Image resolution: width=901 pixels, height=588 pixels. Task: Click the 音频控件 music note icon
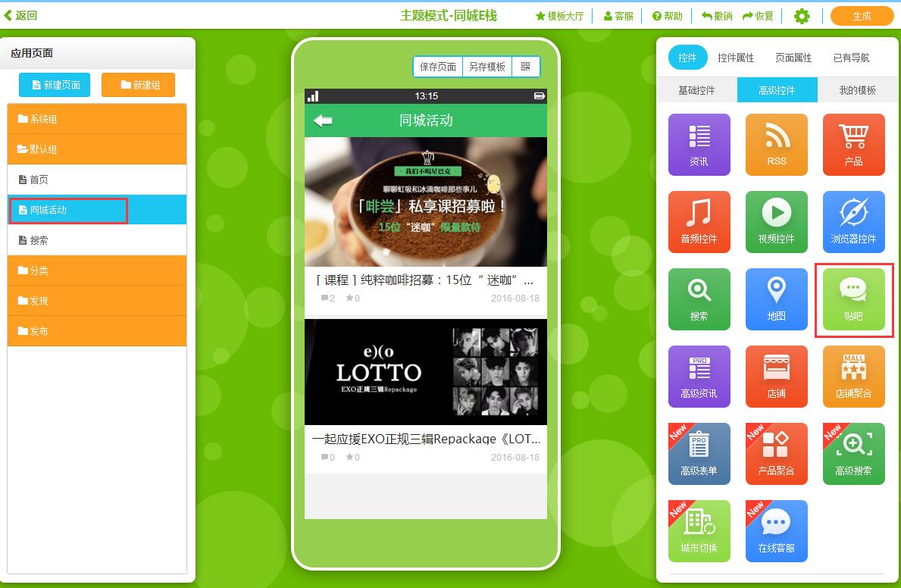tap(699, 221)
